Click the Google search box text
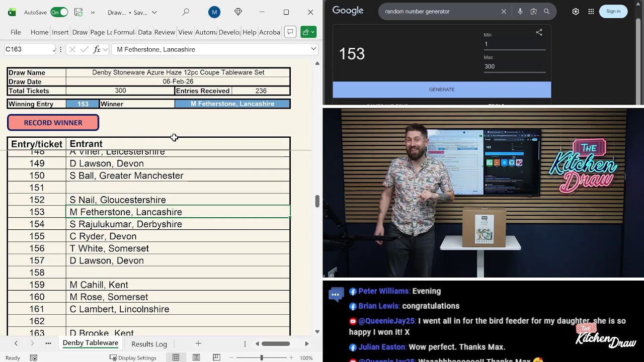Screen dimensions: 644x362 (x=417, y=12)
